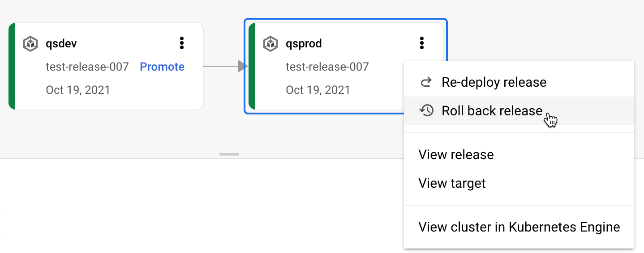
Task: Select View release menu option
Action: [x=456, y=155]
